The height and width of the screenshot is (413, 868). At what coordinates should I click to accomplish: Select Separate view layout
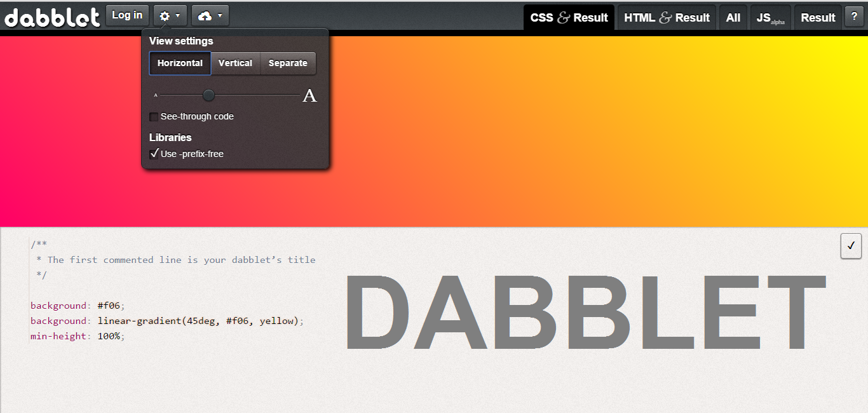click(288, 64)
